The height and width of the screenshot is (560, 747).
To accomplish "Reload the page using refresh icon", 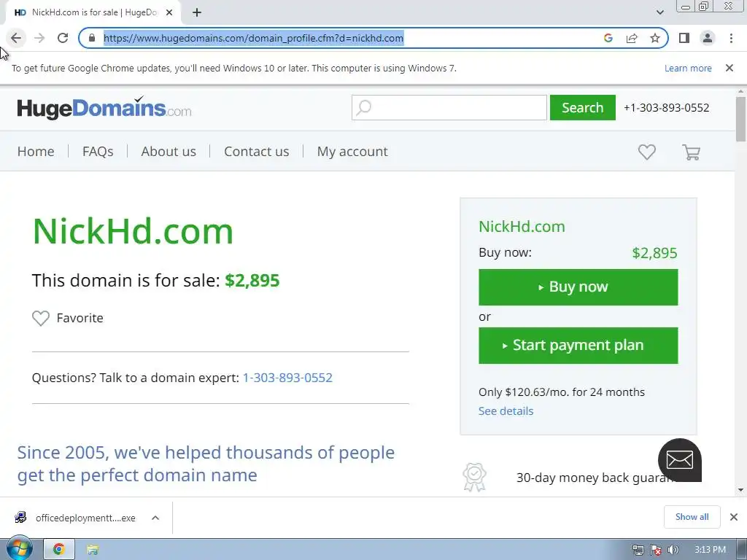I will (x=63, y=38).
